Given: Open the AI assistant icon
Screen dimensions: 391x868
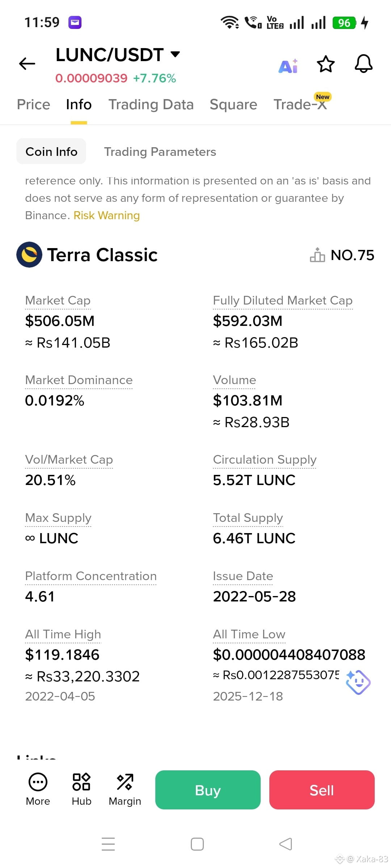Looking at the screenshot, I should tap(289, 66).
